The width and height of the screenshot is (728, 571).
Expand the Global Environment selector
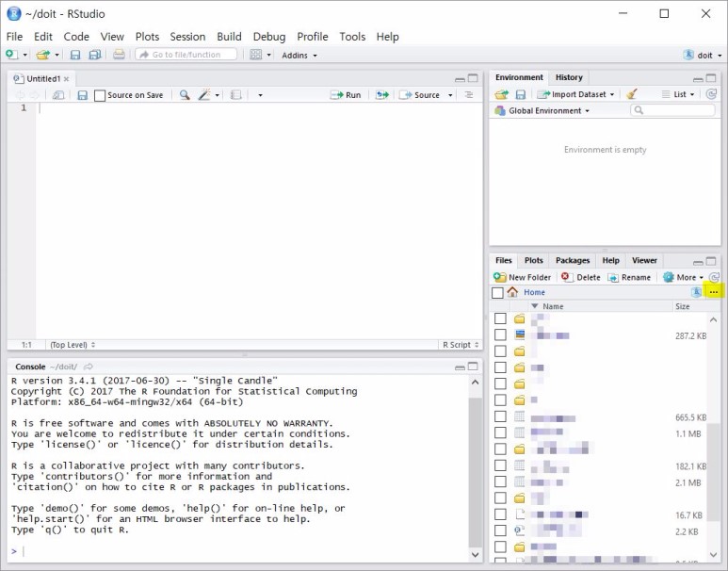click(x=542, y=110)
